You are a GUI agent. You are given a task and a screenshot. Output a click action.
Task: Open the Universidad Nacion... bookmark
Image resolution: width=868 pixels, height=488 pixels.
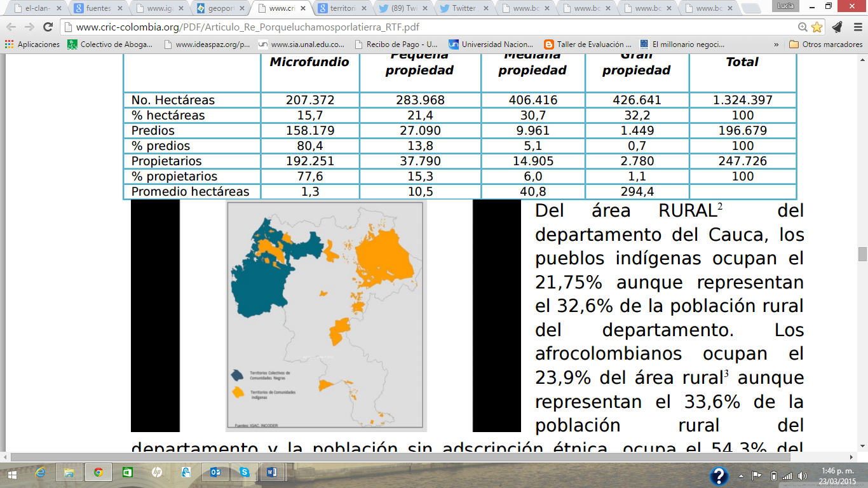click(x=491, y=44)
